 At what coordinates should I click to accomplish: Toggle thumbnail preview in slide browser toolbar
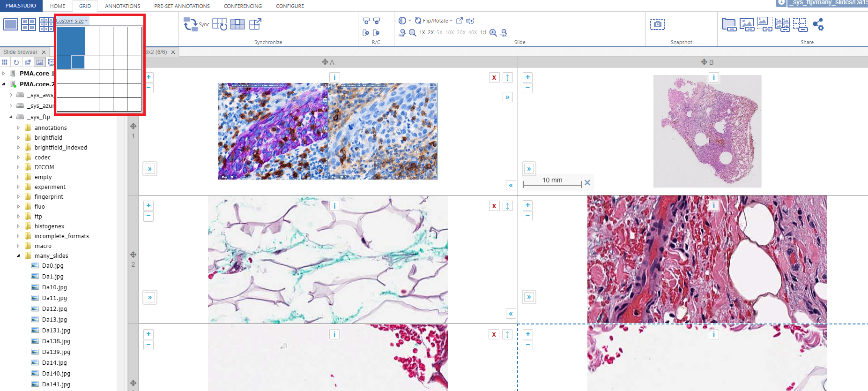tap(40, 62)
